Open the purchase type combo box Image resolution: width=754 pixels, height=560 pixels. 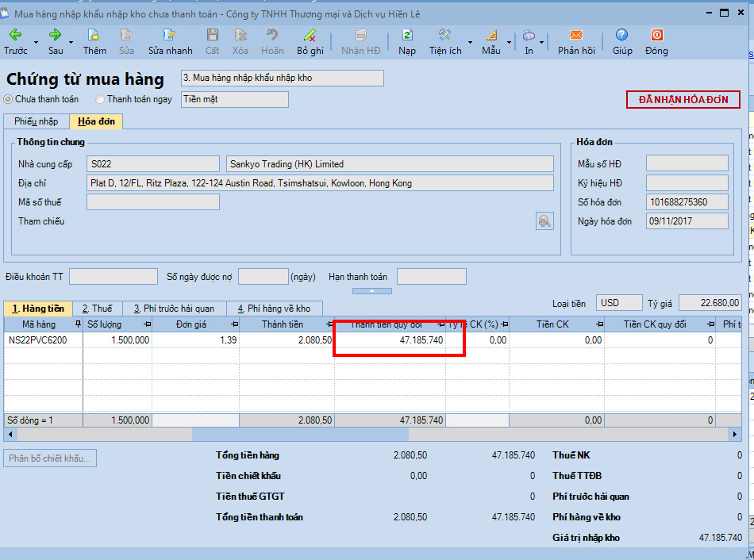[283, 78]
